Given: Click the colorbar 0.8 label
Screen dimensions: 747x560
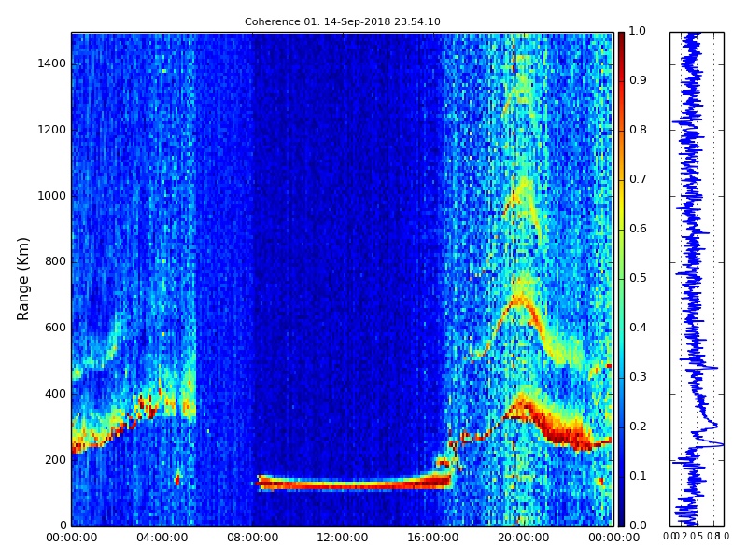Looking at the screenshot, I should click(x=638, y=130).
